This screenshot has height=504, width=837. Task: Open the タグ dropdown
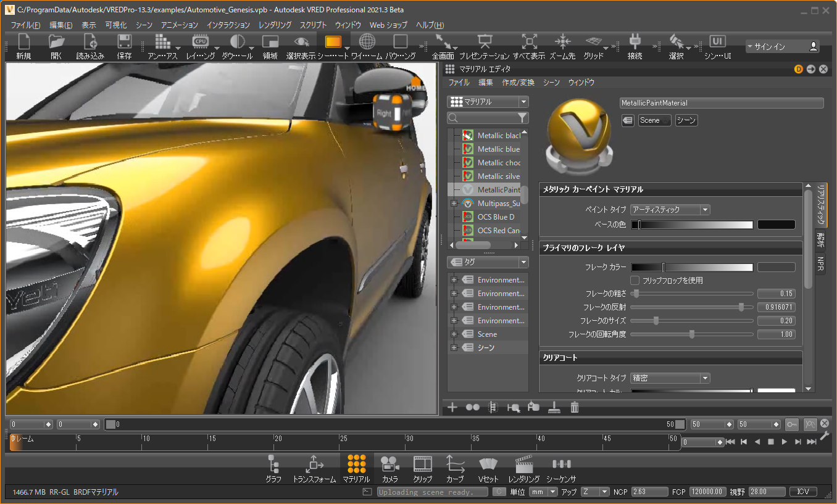488,262
